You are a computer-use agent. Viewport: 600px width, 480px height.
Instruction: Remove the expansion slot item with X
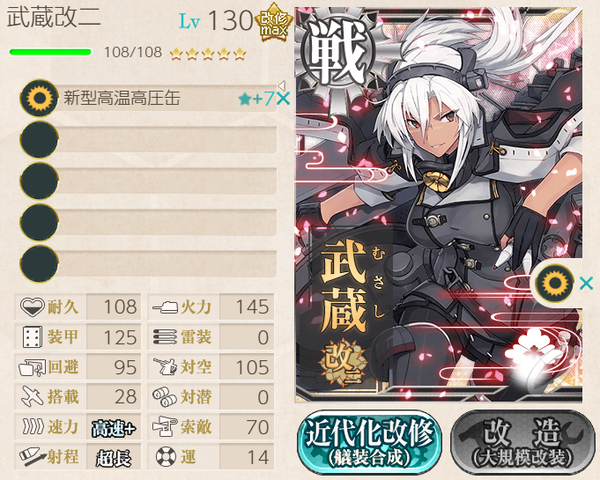pos(586,284)
